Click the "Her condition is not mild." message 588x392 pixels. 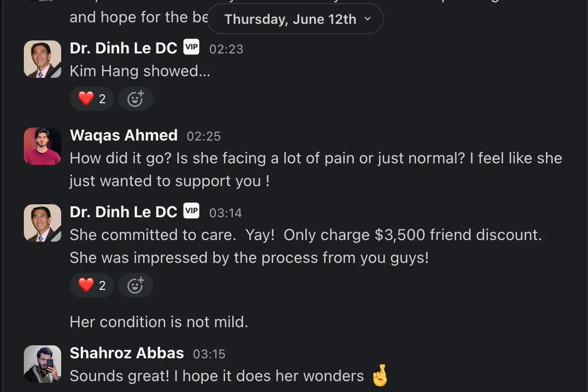(x=159, y=322)
